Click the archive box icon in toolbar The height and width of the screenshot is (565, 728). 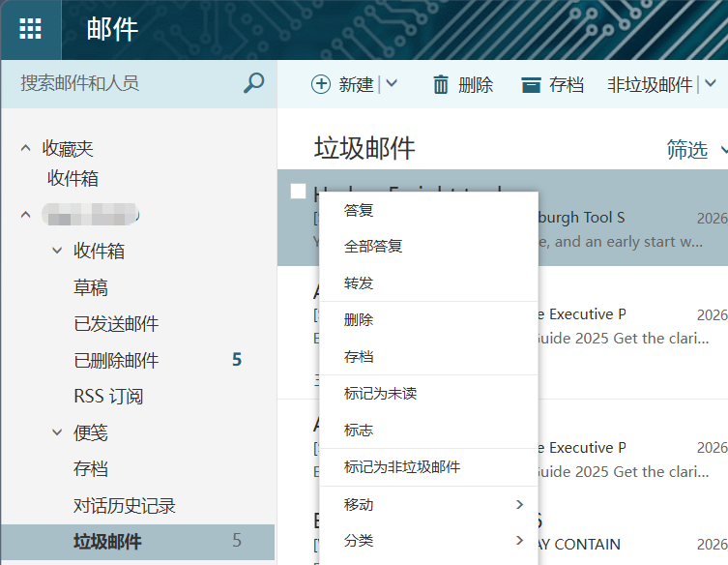[x=531, y=85]
